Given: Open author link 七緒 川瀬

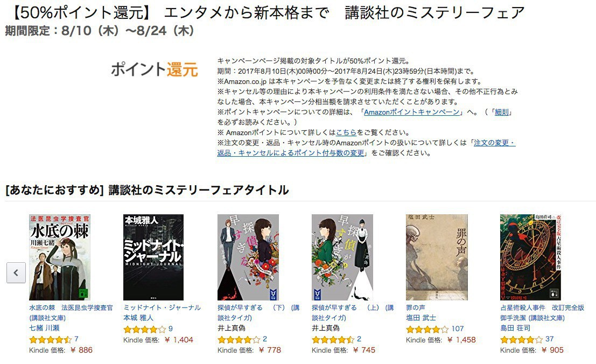Looking at the screenshot, I should 44,328.
